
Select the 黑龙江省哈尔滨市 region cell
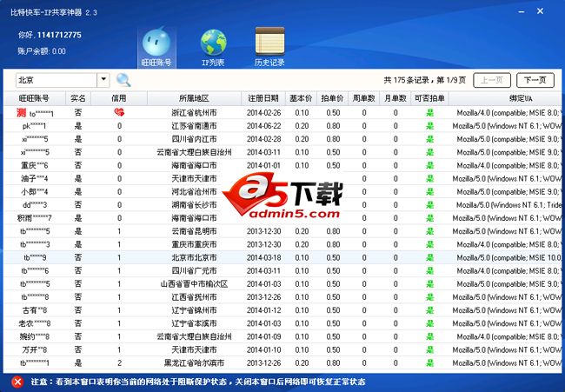coord(194,362)
